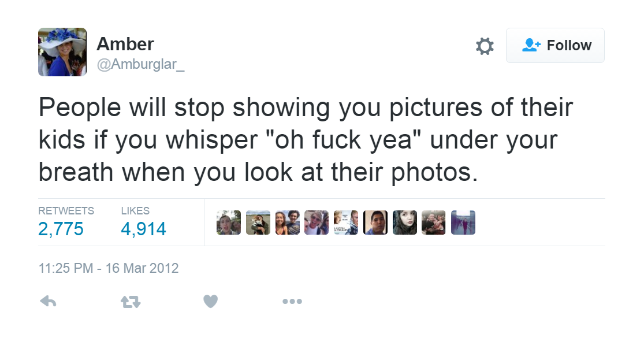The height and width of the screenshot is (341, 644).
Task: Open Amber's profile picture
Action: pos(62,52)
